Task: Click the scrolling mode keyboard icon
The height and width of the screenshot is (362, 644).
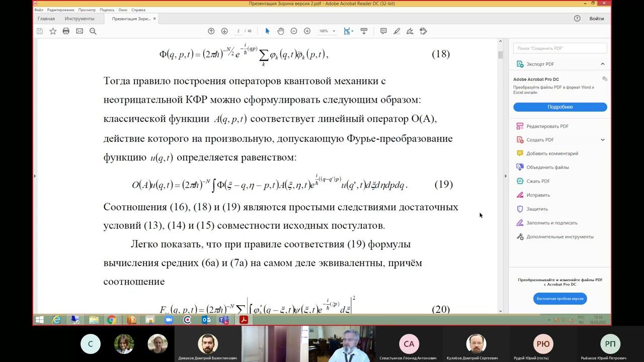Action: pyautogui.click(x=364, y=31)
